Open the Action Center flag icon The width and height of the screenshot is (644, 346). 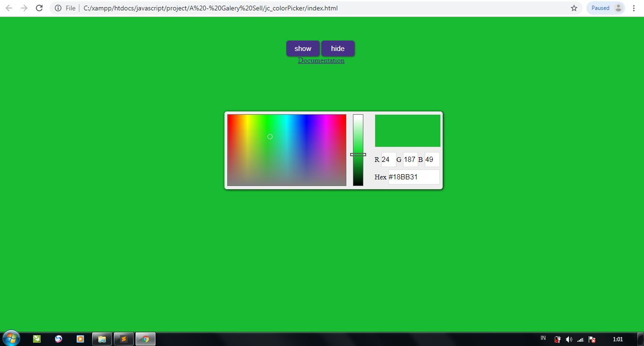(x=592, y=339)
